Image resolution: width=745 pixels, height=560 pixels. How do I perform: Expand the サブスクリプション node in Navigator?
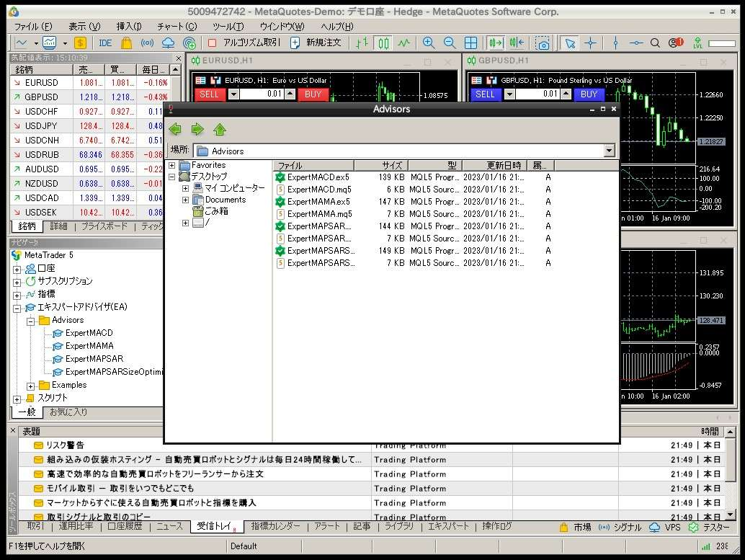[17, 283]
